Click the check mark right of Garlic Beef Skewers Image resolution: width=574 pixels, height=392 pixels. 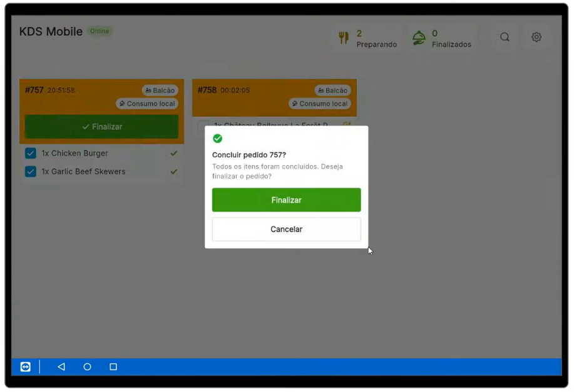click(174, 171)
